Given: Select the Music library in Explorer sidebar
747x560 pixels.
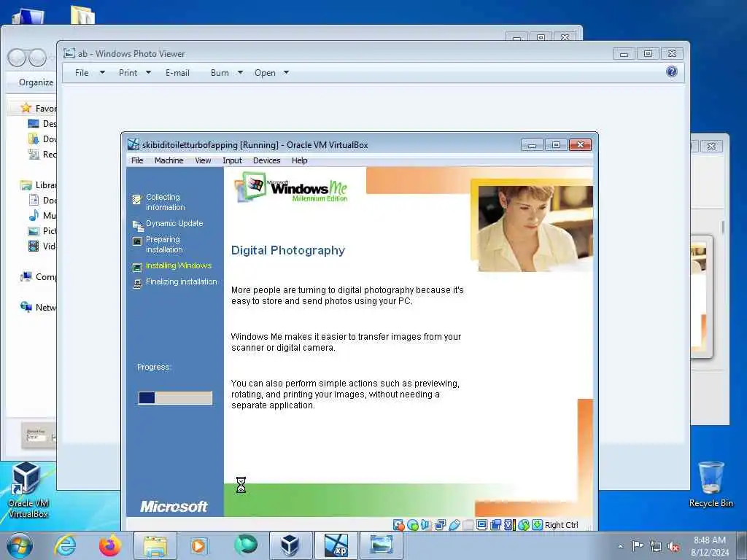Looking at the screenshot, I should (42, 215).
